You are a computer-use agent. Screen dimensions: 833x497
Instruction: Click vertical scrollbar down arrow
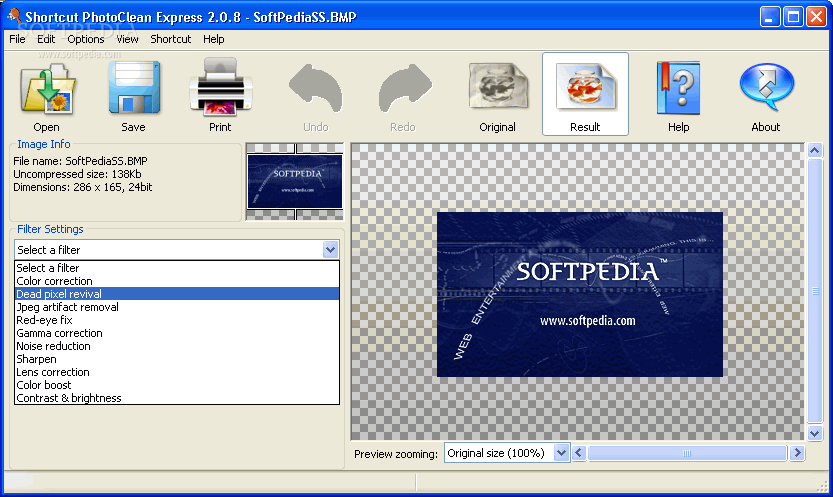(x=815, y=433)
